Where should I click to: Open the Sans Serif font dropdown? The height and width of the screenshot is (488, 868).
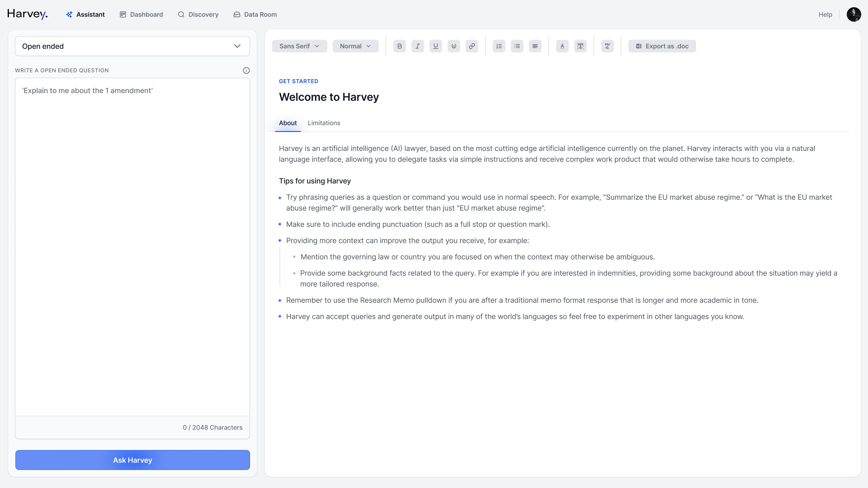pos(299,46)
